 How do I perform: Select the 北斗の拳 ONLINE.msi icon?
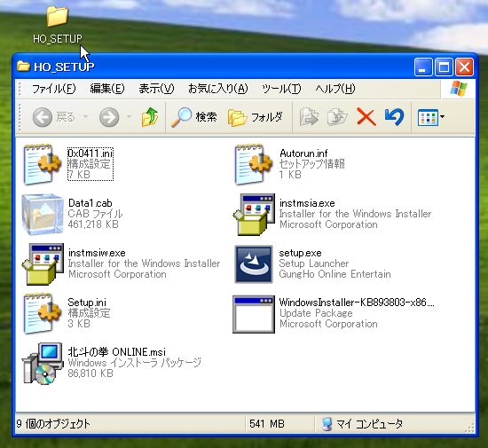[43, 364]
